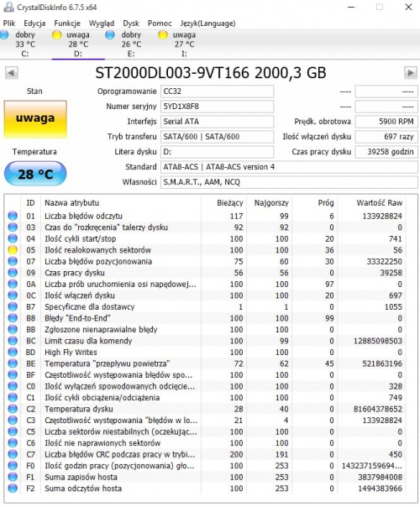Click the Oprogramowanie field CC32
Image resolution: width=420 pixels, height=507 pixels.
217,91
